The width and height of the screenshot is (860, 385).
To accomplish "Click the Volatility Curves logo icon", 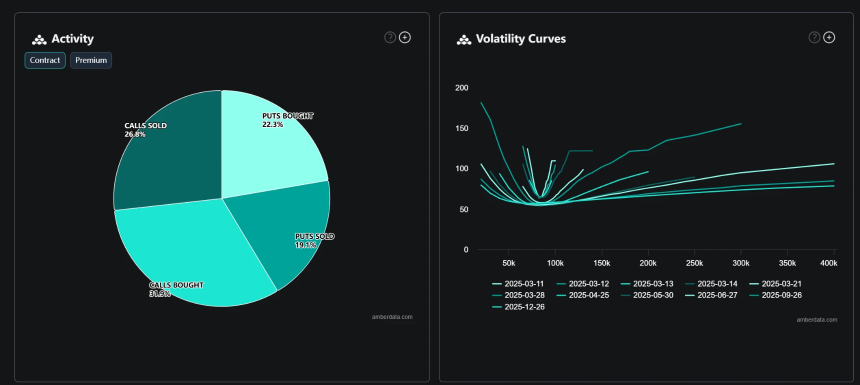I will pyautogui.click(x=463, y=39).
